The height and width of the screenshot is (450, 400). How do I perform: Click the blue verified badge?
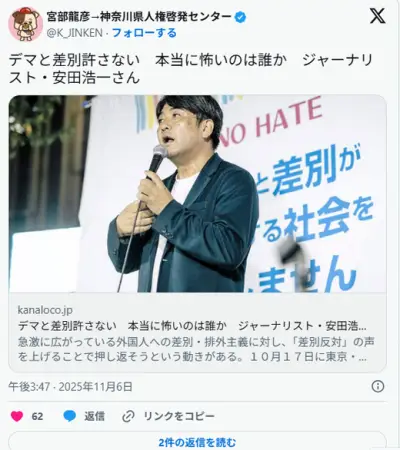pos(240,17)
